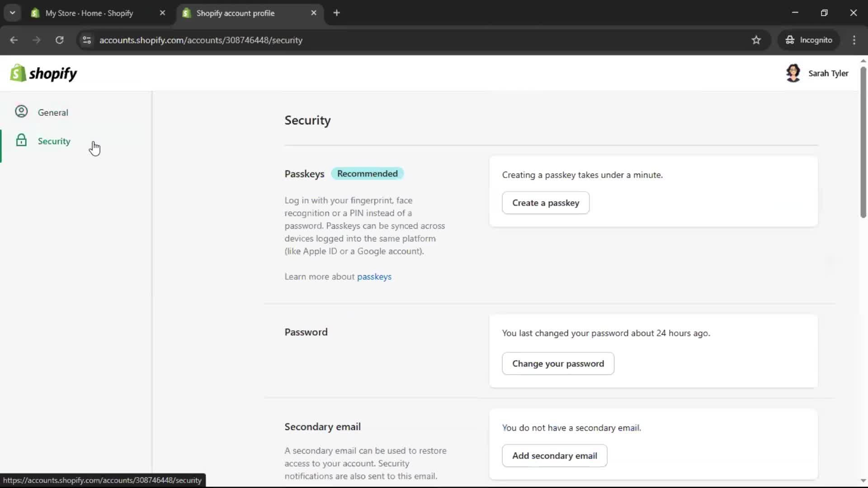Click the Shopify logo
The height and width of the screenshot is (488, 868).
click(x=43, y=73)
